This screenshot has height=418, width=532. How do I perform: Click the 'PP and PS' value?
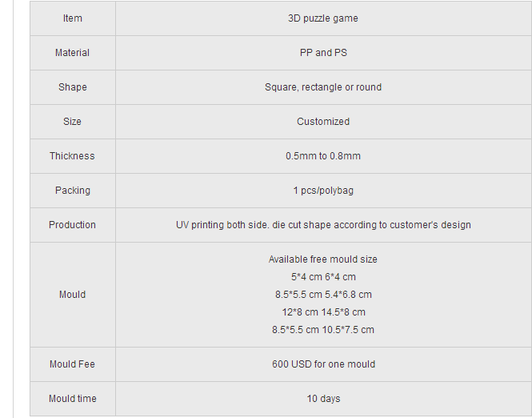click(x=323, y=53)
